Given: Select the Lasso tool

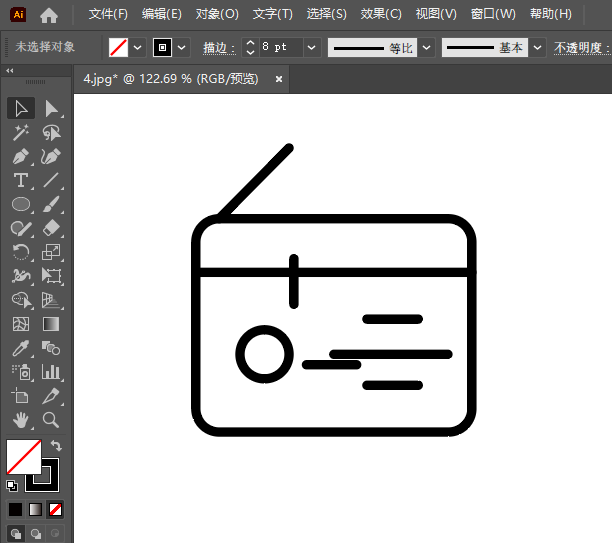Looking at the screenshot, I should click(52, 133).
